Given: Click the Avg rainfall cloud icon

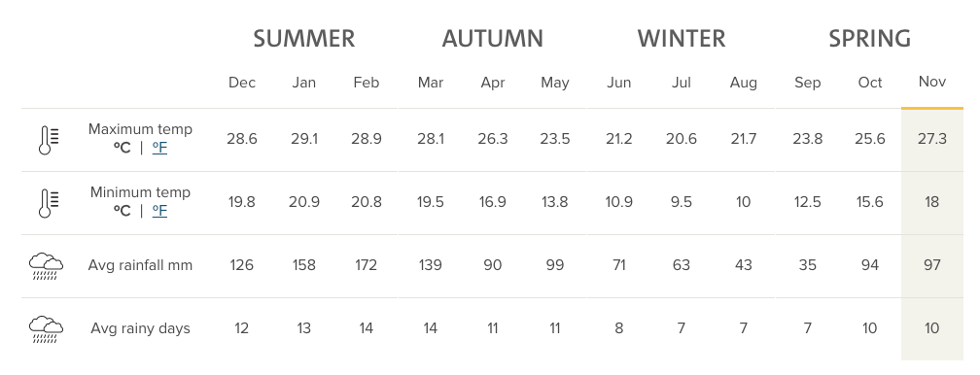Looking at the screenshot, I should (x=47, y=266).
